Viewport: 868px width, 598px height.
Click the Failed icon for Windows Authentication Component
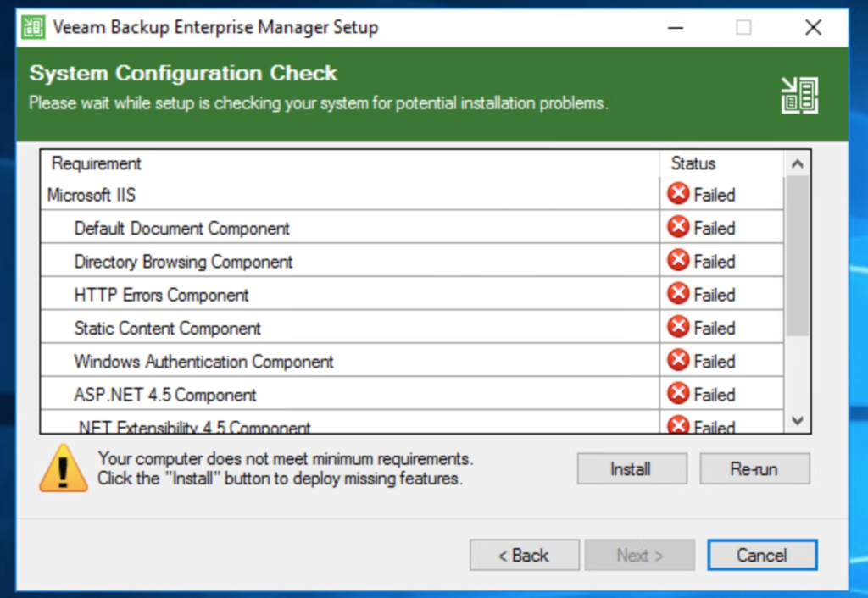(x=678, y=361)
